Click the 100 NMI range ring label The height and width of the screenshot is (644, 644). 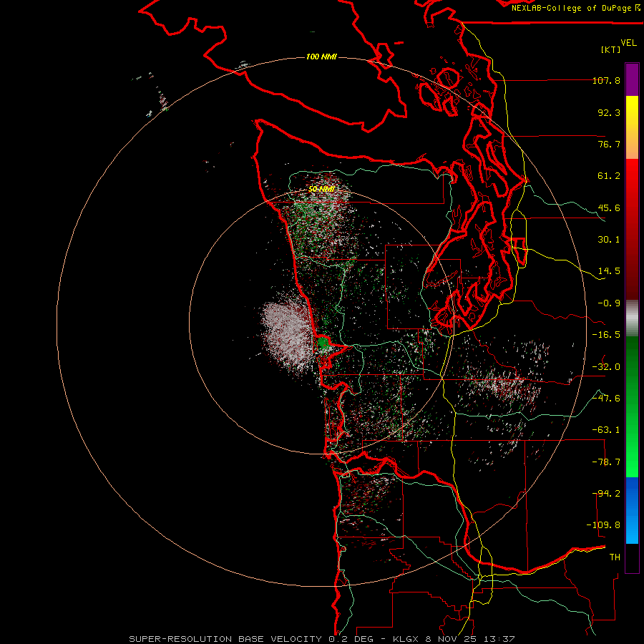click(321, 57)
